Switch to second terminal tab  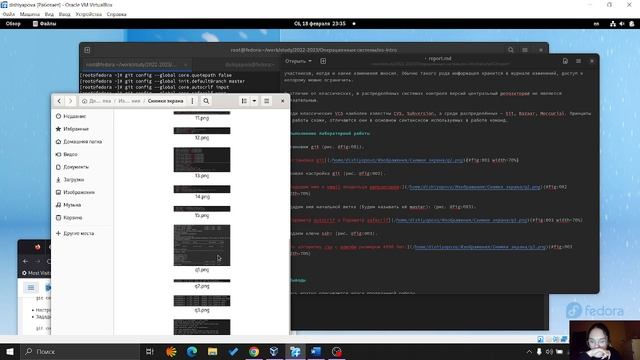click(250, 64)
